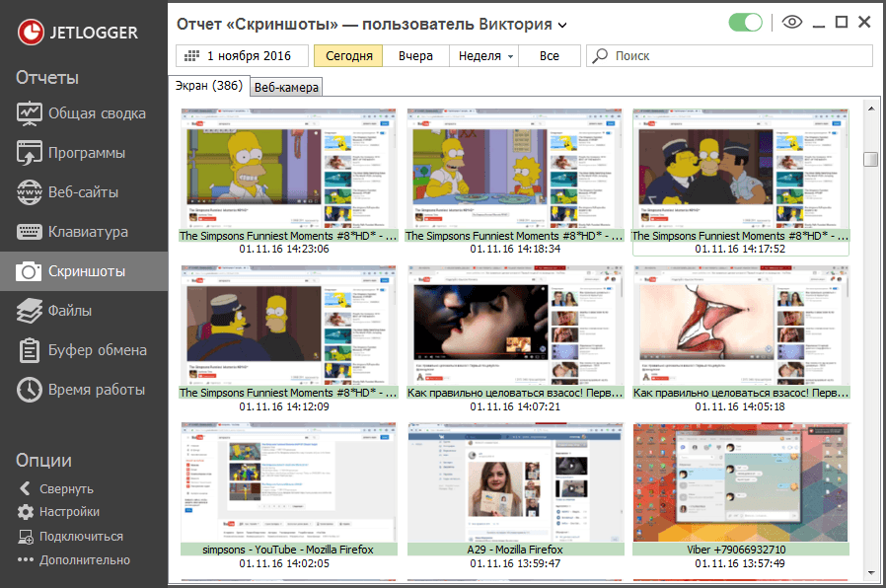Open the Файлы stack icon
Image resolution: width=886 pixels, height=588 pixels.
point(29,311)
